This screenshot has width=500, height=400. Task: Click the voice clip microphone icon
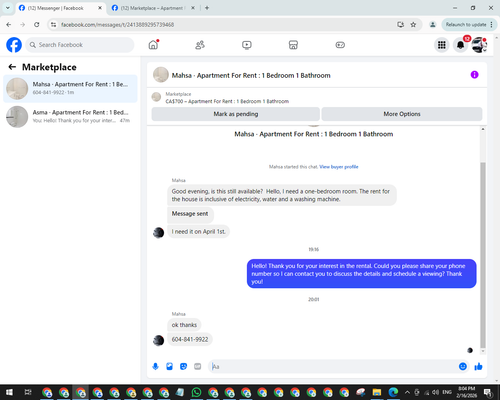[155, 367]
